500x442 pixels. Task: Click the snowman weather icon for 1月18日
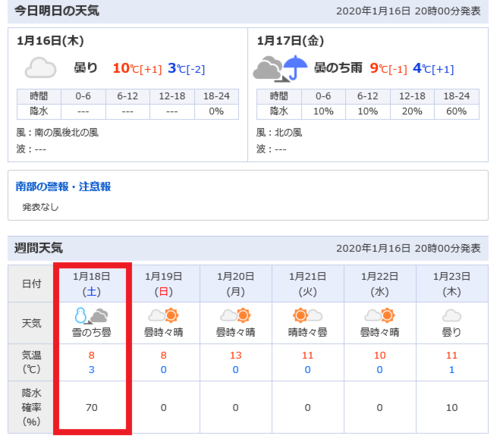[x=91, y=315]
